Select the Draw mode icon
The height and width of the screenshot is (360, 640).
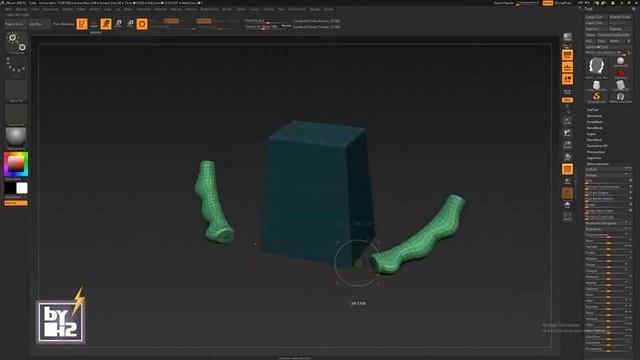coord(94,24)
